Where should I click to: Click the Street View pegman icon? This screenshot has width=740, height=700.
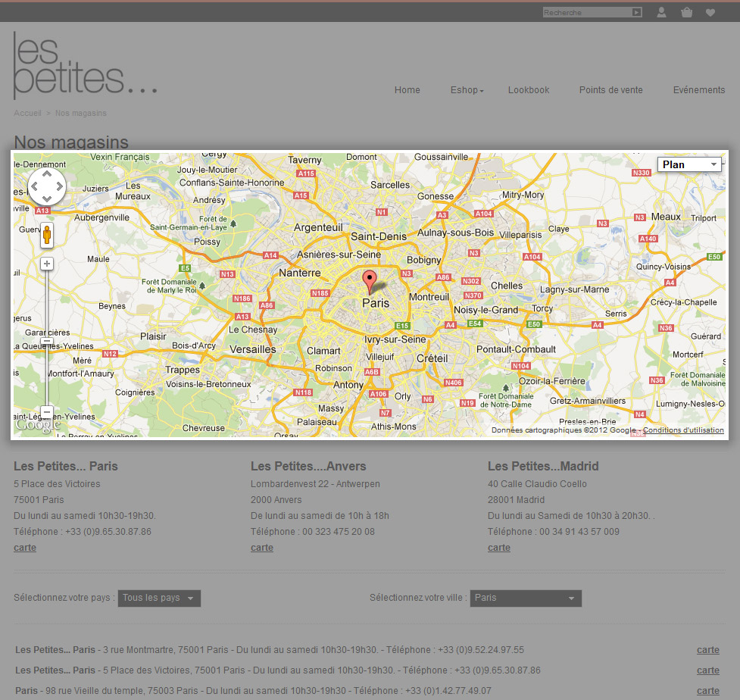click(47, 235)
